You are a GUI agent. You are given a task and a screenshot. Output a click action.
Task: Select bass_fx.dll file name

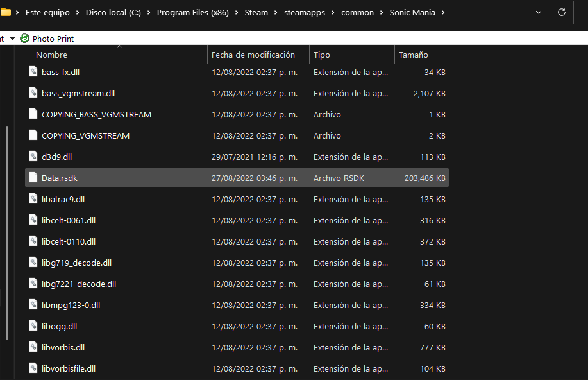[x=60, y=72]
